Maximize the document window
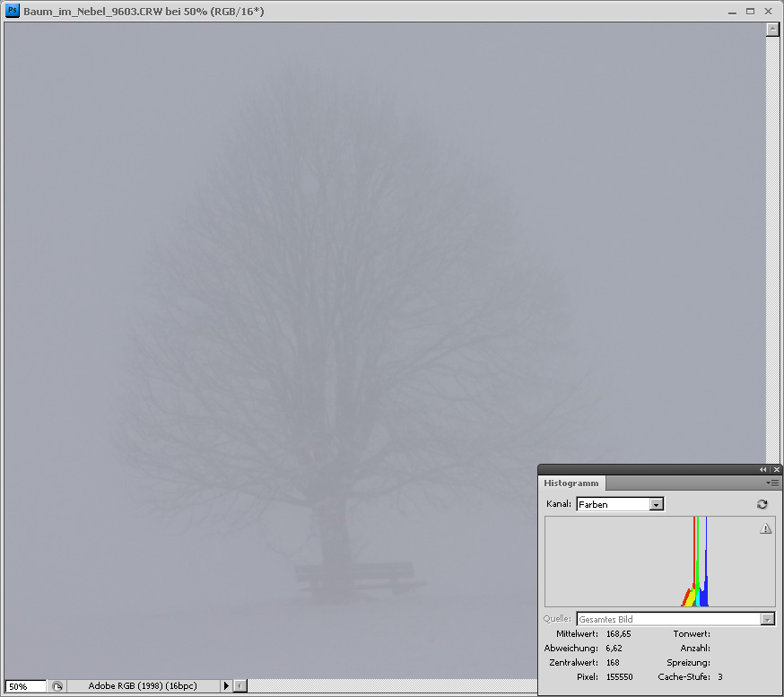 751,11
